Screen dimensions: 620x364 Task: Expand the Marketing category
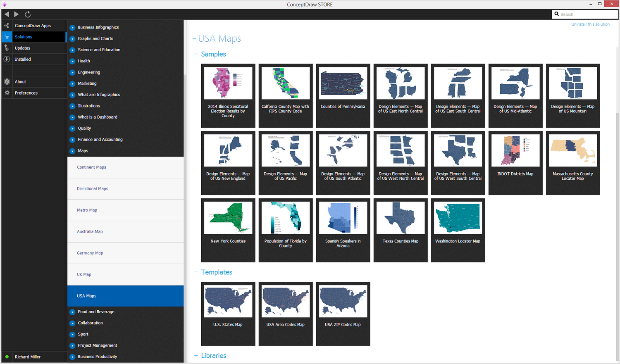pyautogui.click(x=72, y=83)
